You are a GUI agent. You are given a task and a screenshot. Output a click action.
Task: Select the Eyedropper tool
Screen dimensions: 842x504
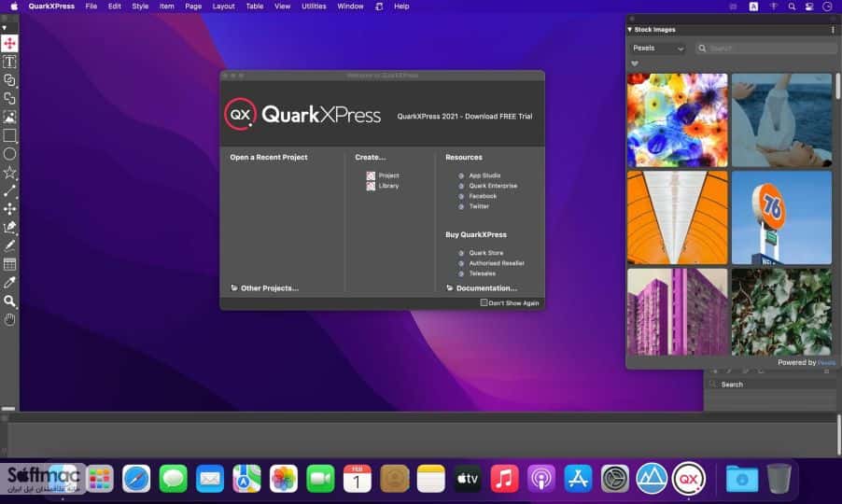point(9,282)
